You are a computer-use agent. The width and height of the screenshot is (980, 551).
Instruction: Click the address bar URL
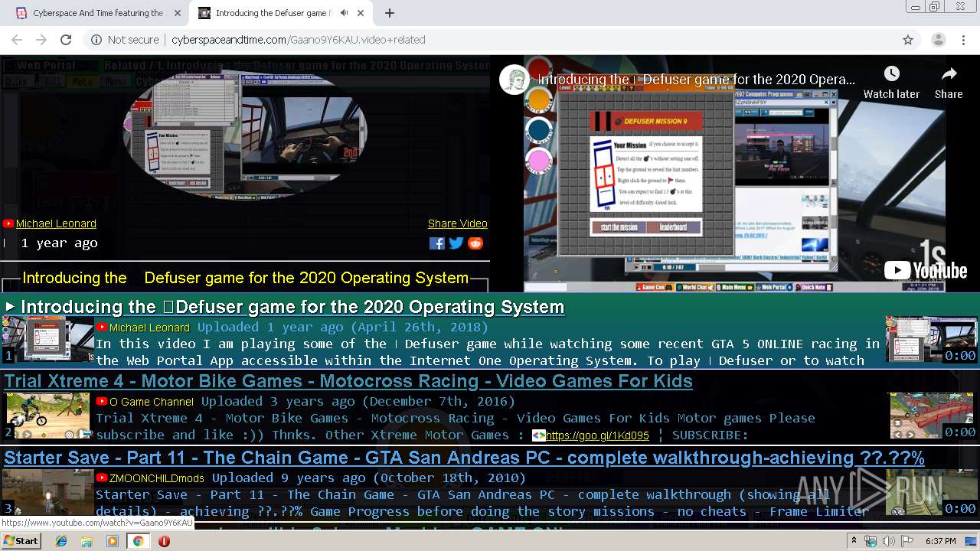(298, 40)
